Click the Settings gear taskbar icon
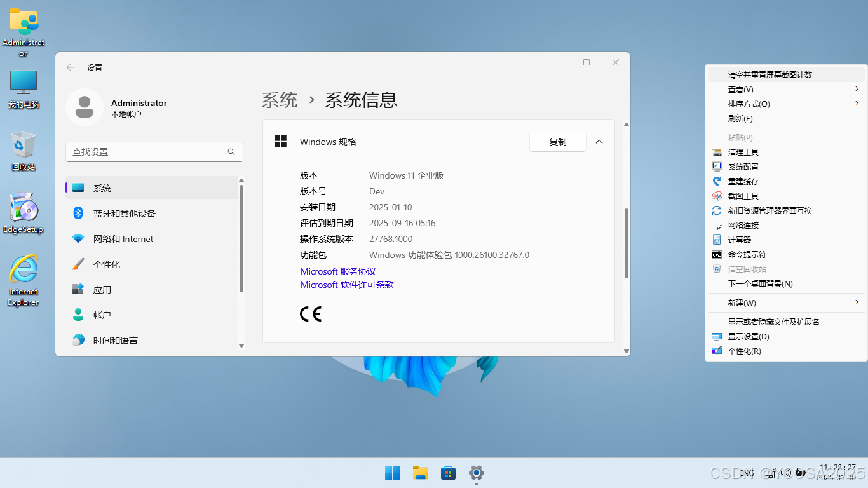 tap(476, 473)
